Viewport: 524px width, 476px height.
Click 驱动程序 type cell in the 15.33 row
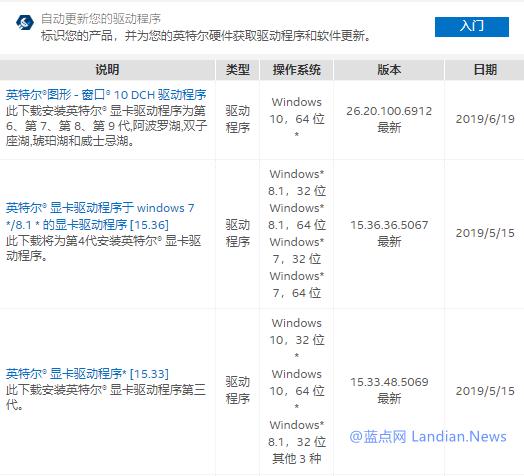238,390
